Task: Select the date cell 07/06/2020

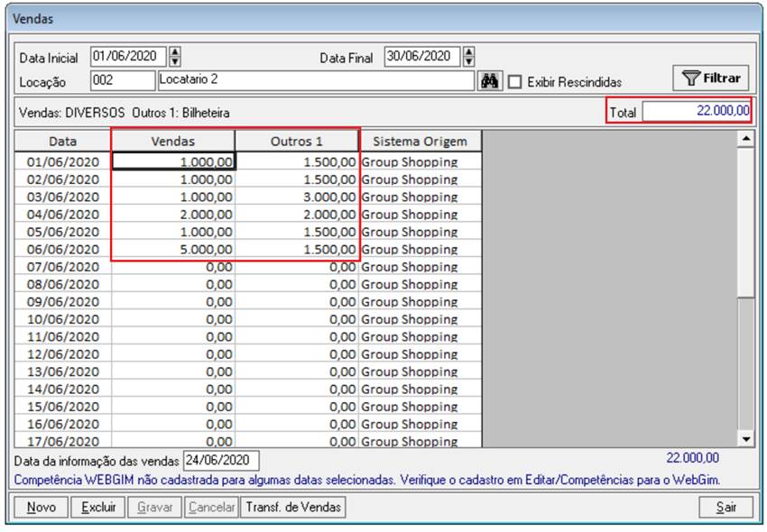Action: pyautogui.click(x=63, y=267)
